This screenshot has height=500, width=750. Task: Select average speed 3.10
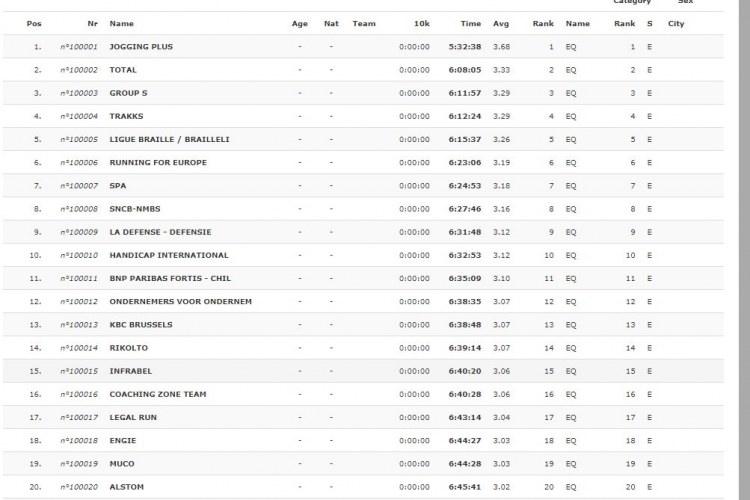pyautogui.click(x=501, y=278)
